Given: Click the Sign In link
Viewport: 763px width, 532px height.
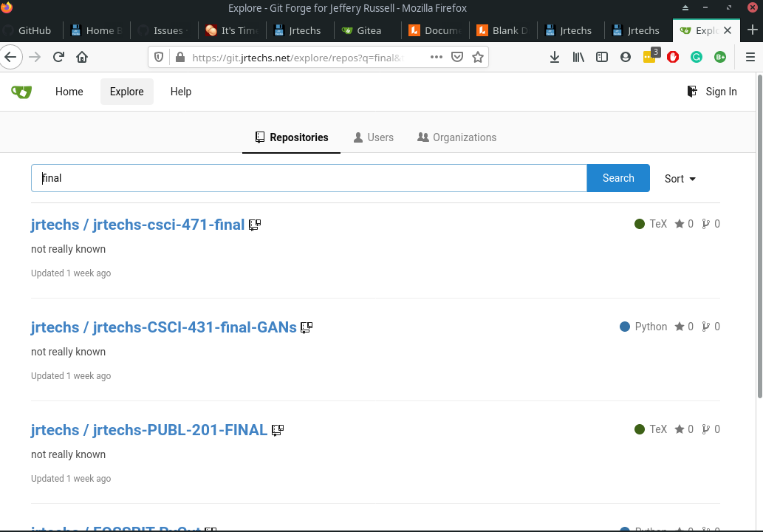Looking at the screenshot, I should point(712,92).
